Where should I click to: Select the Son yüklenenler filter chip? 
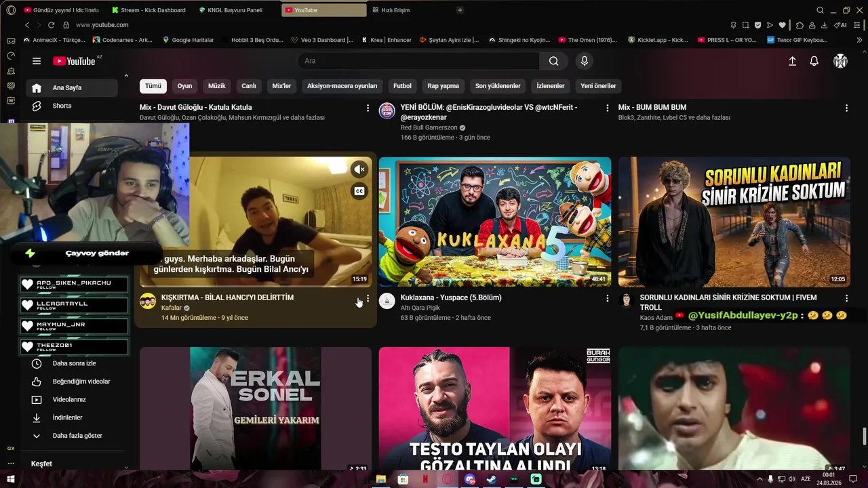(x=498, y=86)
